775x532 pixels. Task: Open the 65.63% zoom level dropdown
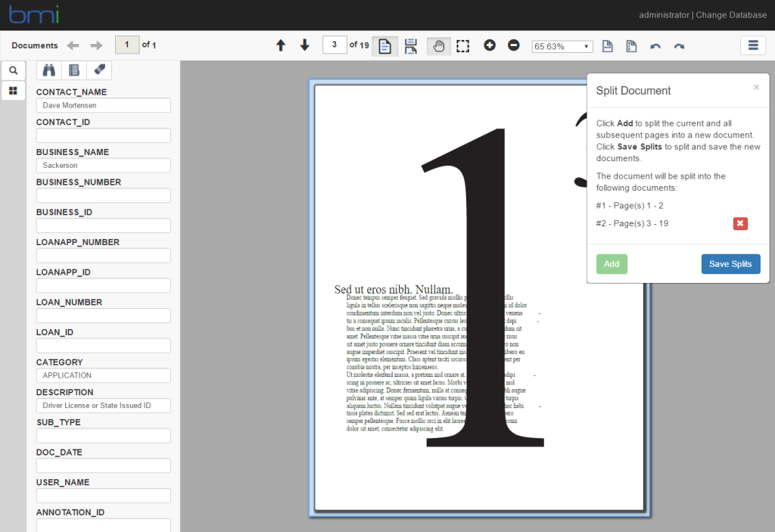[x=562, y=46]
